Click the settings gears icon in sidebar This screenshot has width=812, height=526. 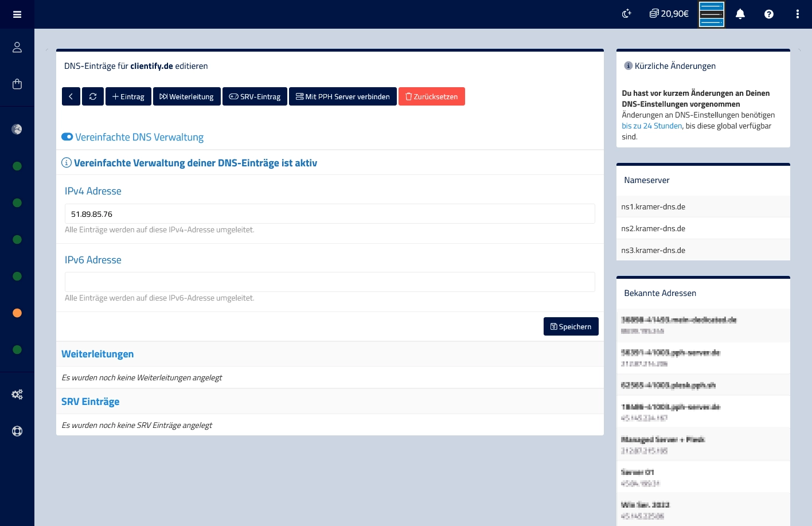[17, 395]
